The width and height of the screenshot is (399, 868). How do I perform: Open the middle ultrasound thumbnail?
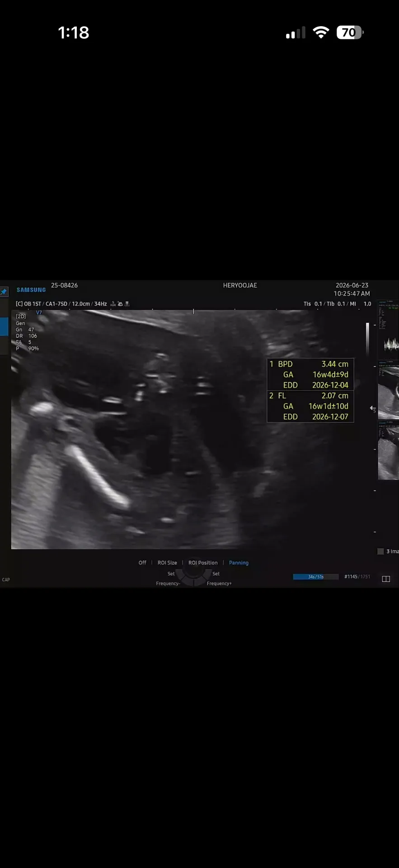pyautogui.click(x=389, y=390)
